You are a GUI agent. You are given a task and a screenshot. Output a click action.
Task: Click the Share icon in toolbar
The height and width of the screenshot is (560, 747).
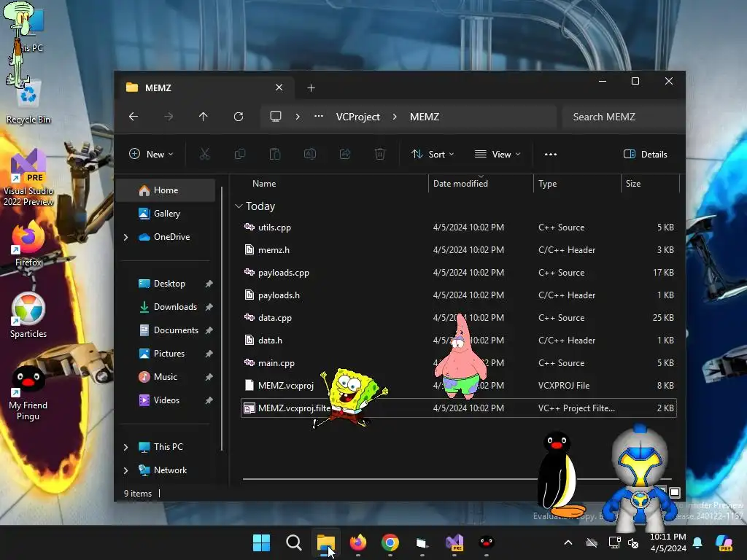345,154
